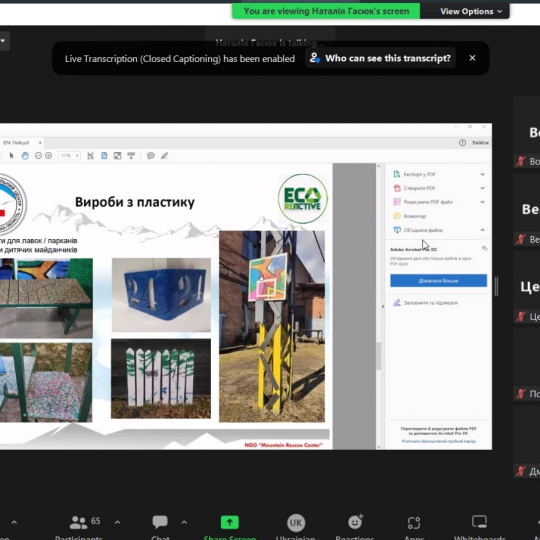Click the green 'You are viewing' screen share label
Image resolution: width=540 pixels, height=540 pixels.
click(x=326, y=11)
